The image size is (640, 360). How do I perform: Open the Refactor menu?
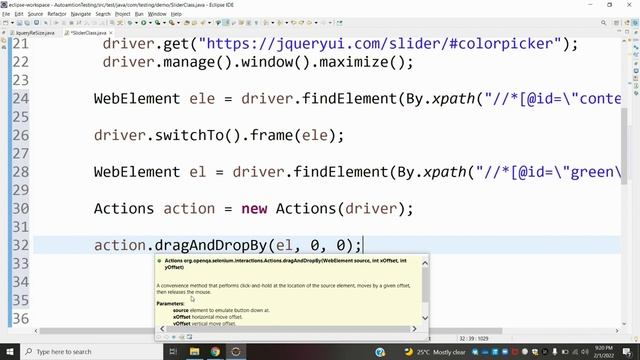[57, 14]
